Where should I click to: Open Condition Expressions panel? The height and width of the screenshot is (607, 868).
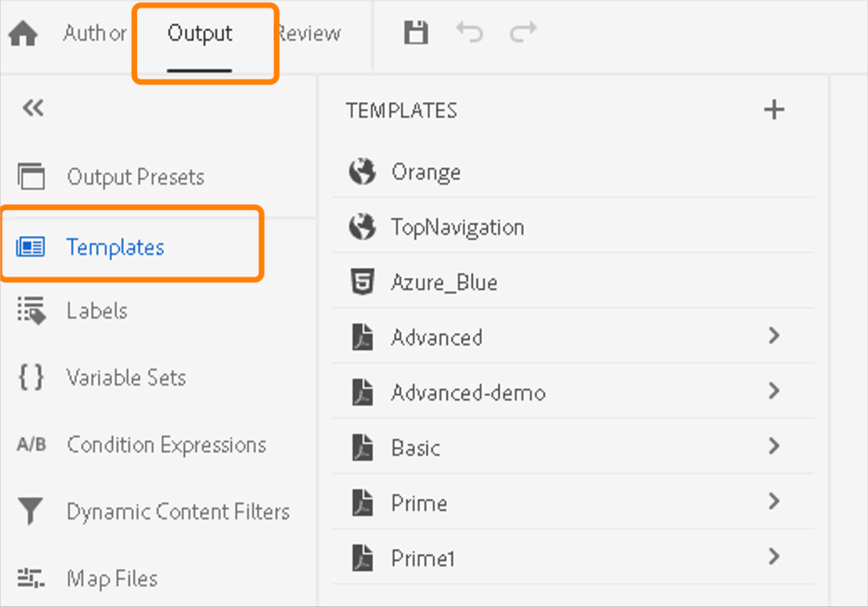(x=166, y=445)
